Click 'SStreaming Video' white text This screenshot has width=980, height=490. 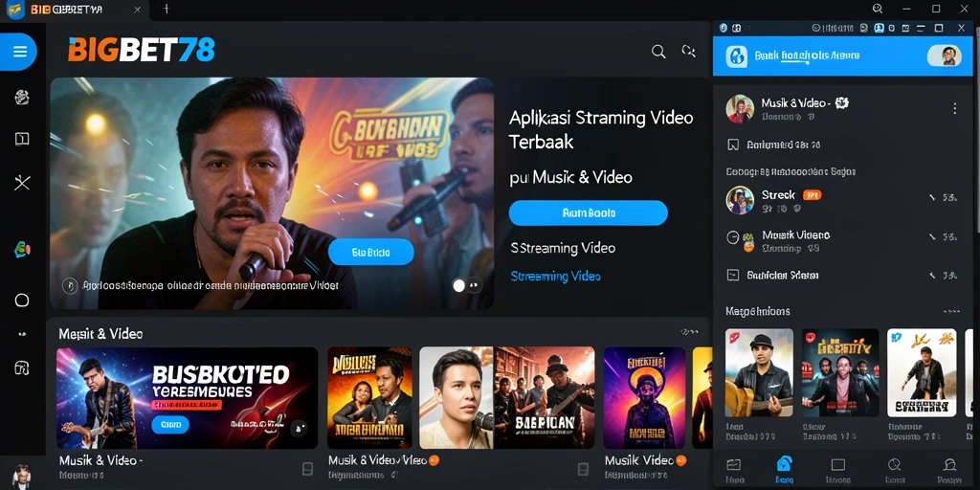563,248
